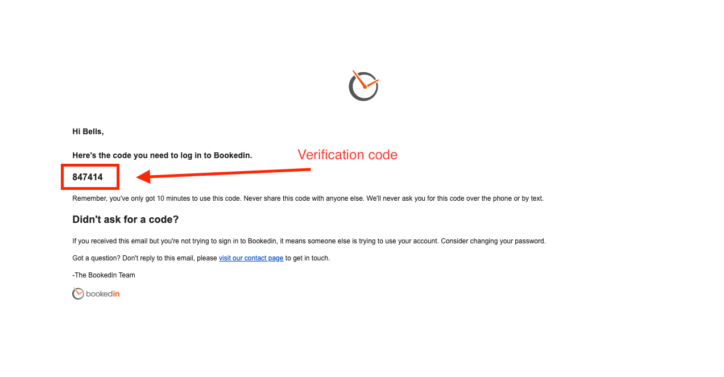Click the red box around the code
Screen dimensions: 724x377
click(90, 176)
